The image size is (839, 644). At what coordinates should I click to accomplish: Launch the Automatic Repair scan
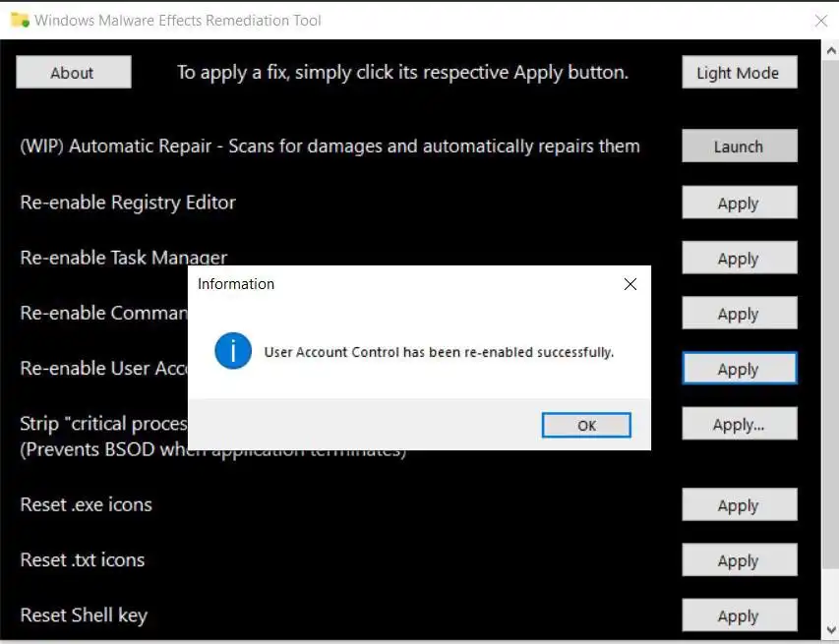click(740, 146)
